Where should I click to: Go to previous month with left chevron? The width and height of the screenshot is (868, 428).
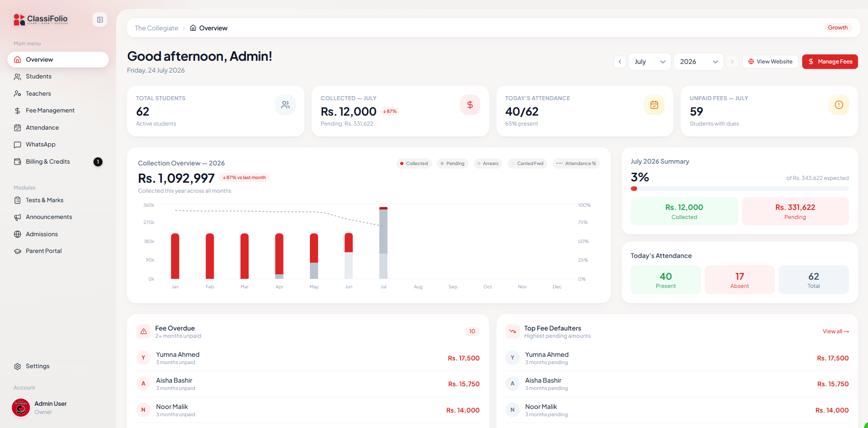[x=620, y=62]
